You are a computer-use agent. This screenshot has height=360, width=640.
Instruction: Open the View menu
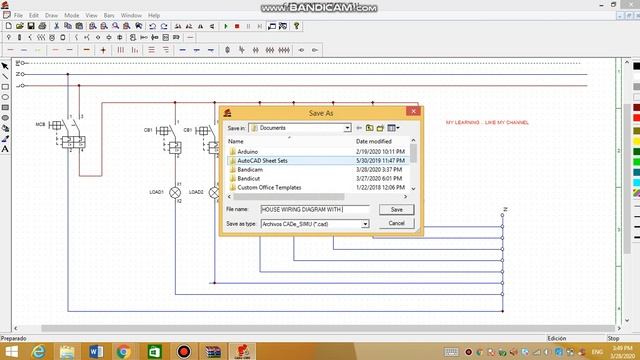(91, 16)
